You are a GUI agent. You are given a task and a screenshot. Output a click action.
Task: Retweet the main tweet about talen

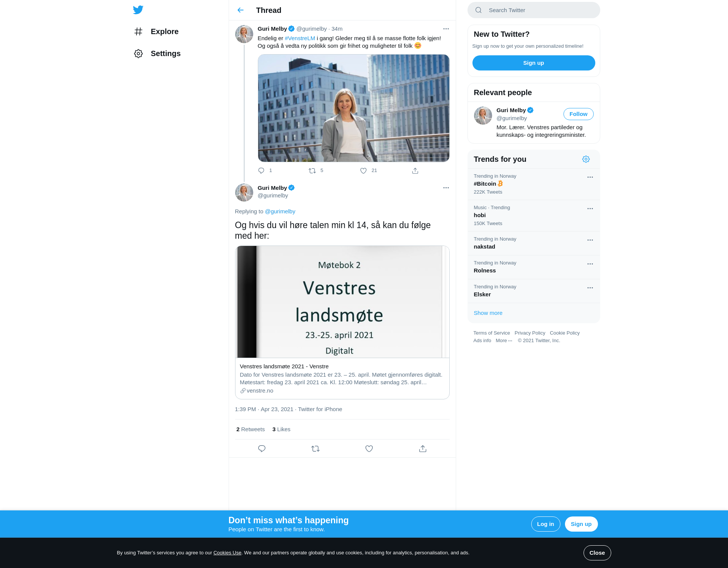(315, 449)
